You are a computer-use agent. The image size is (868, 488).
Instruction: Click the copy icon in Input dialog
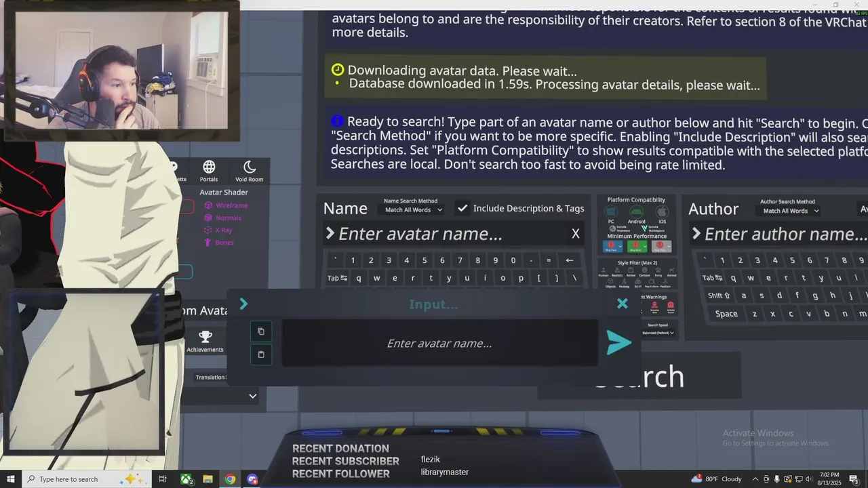(261, 331)
